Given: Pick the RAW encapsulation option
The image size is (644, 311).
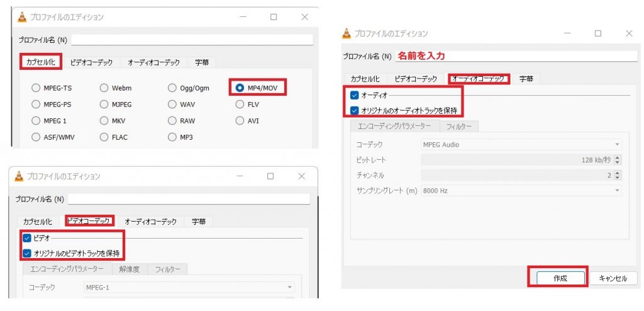Looking at the screenshot, I should 172,121.
